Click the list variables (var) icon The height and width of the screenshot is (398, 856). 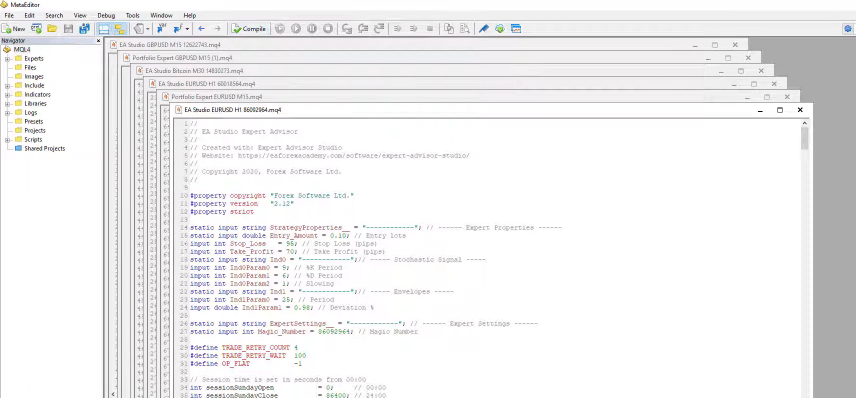coord(162,29)
